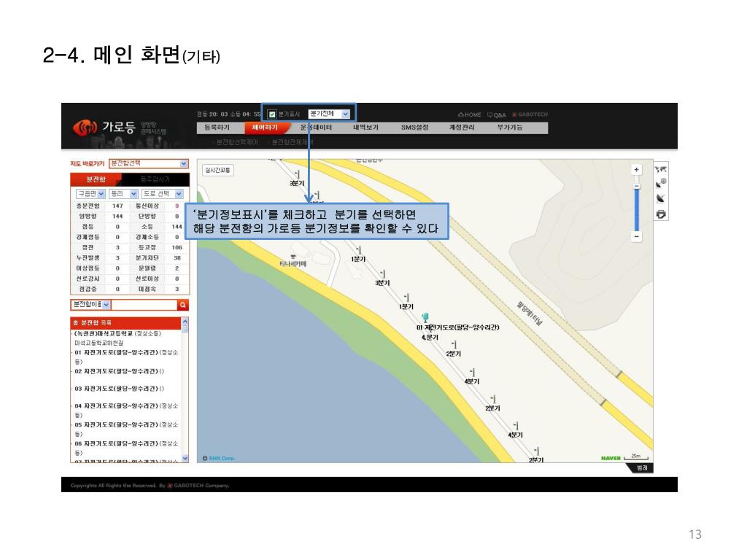Click the 통신이상 count value 9
The width and height of the screenshot is (747, 560).
(x=177, y=206)
